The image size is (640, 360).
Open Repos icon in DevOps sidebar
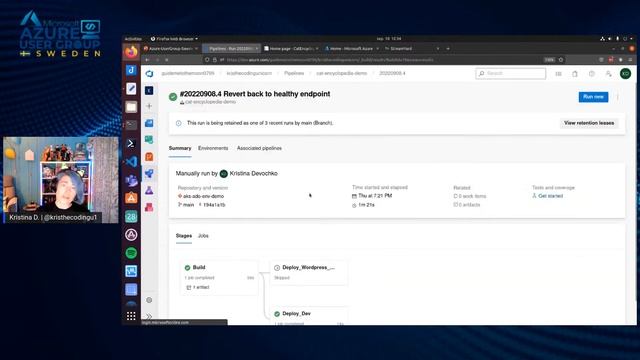click(x=149, y=156)
